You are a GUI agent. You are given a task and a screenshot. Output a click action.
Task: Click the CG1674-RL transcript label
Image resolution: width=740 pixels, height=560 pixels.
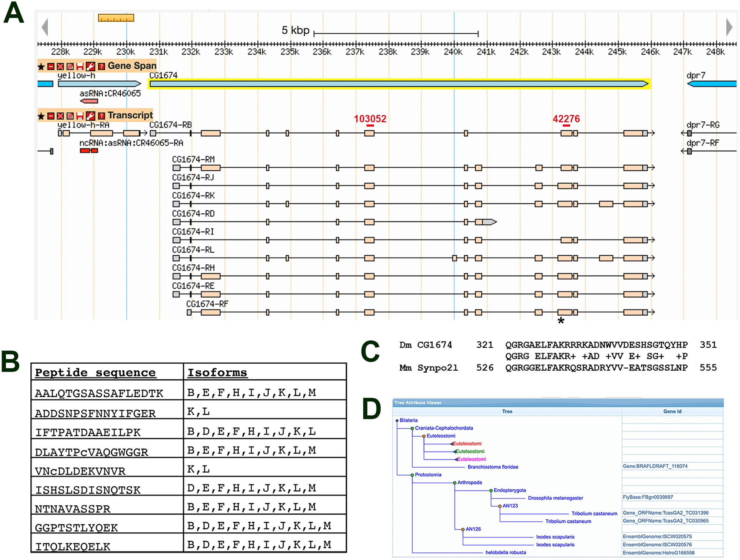point(193,250)
